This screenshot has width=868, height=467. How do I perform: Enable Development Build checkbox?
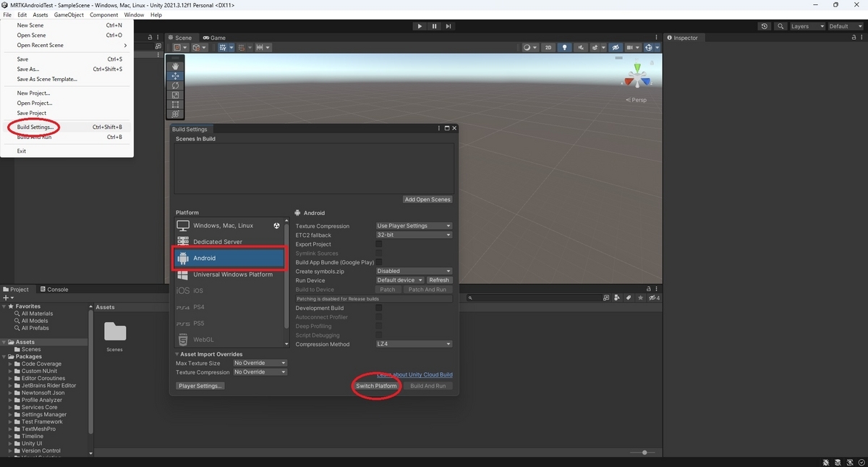point(379,308)
